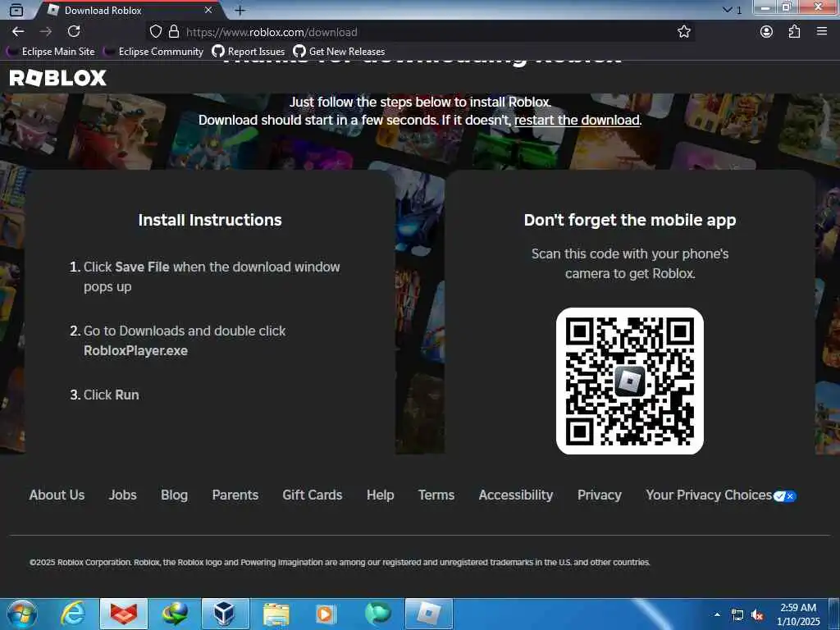Click the "Don't forget the mobile app" heading
840x630 pixels.
[x=630, y=220]
